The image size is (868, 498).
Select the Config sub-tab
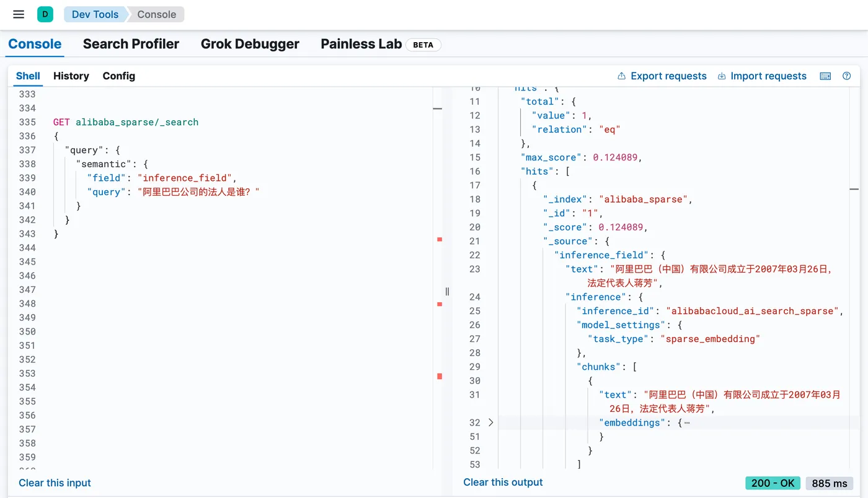[119, 76]
